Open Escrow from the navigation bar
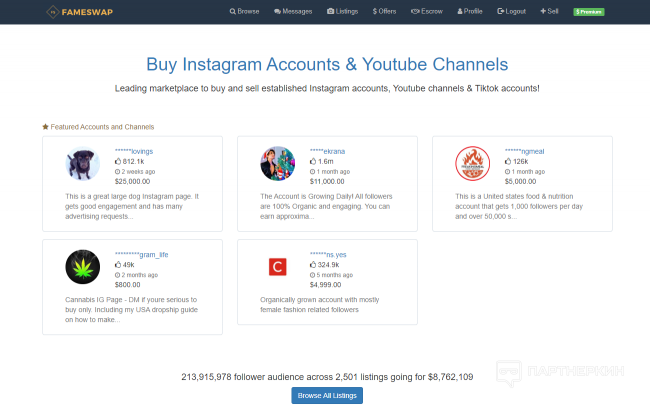This screenshot has height=414, width=650. (x=429, y=11)
